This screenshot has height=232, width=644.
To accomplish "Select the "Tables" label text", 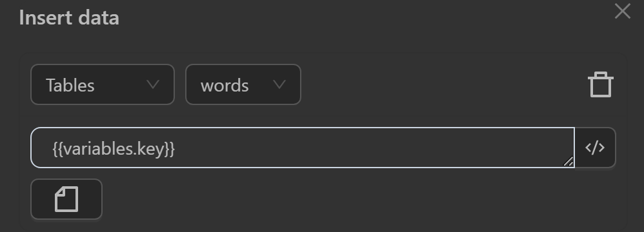I will click(x=70, y=85).
